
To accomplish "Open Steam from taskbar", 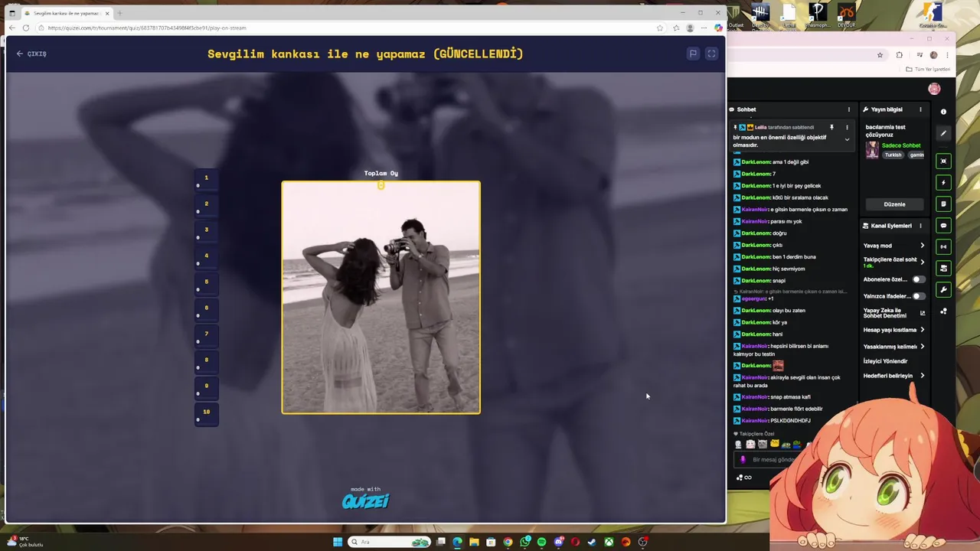I will tap(592, 542).
